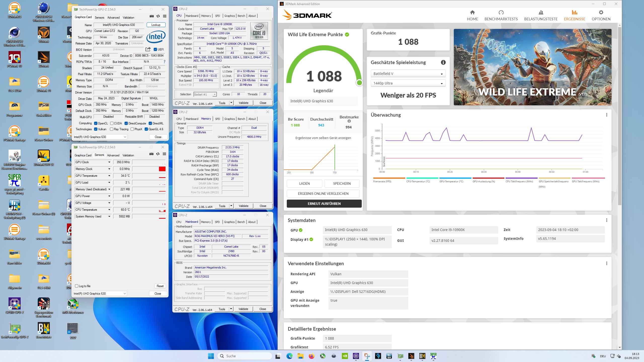Open the VRMark desktop icon

click(x=44, y=35)
